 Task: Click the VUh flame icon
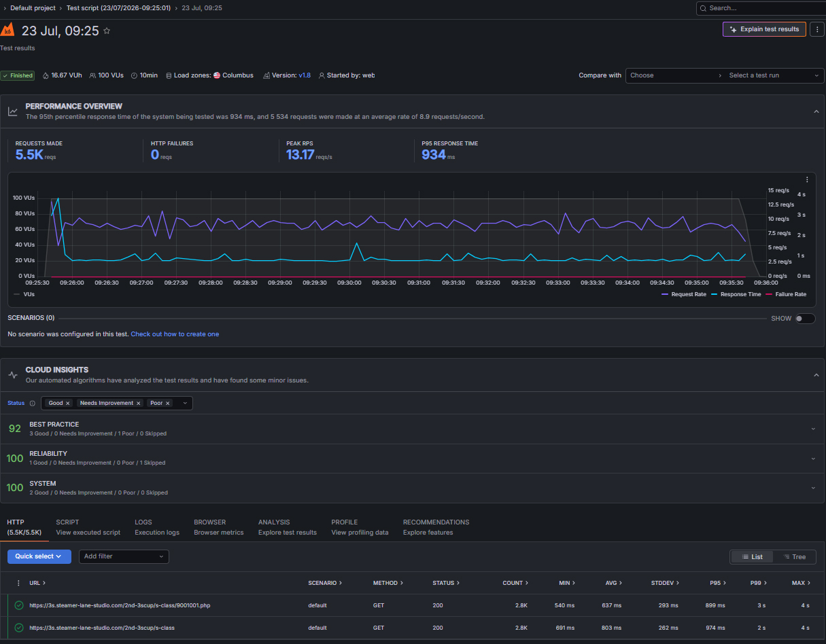click(x=46, y=75)
